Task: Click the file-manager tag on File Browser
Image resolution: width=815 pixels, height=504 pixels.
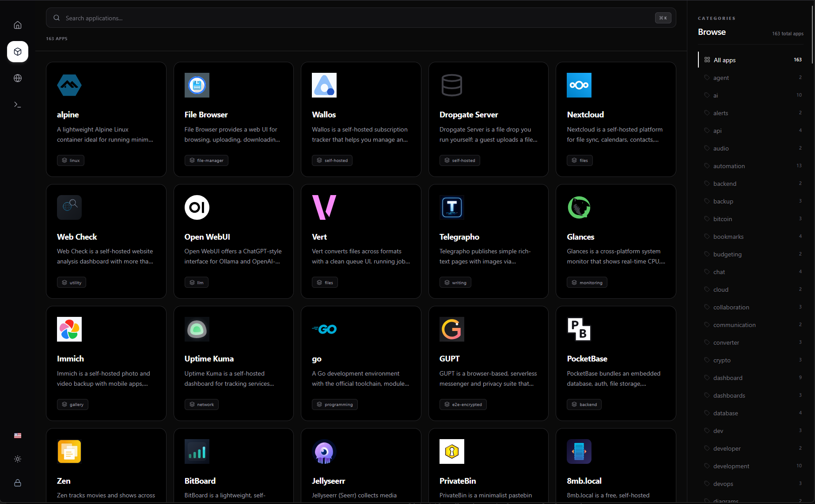Action: tap(206, 160)
